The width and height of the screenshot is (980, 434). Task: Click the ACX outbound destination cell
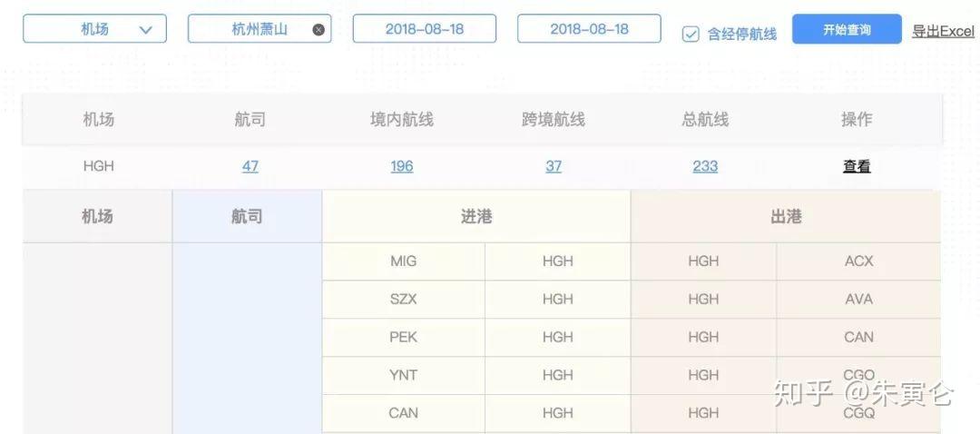pos(858,261)
